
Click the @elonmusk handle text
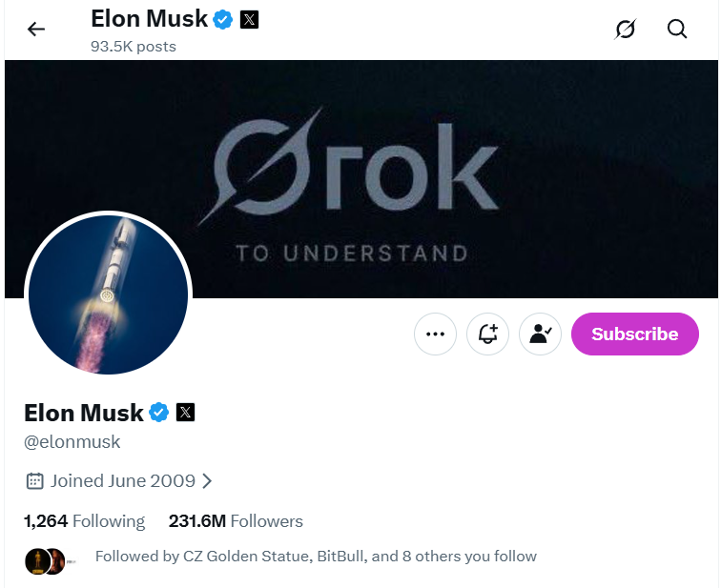pos(72,442)
